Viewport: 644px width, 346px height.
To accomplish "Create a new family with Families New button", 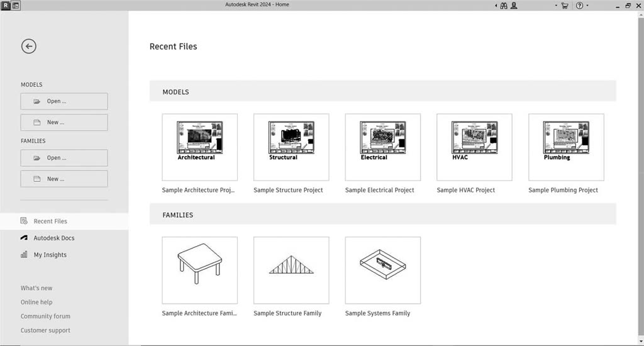I will [64, 179].
